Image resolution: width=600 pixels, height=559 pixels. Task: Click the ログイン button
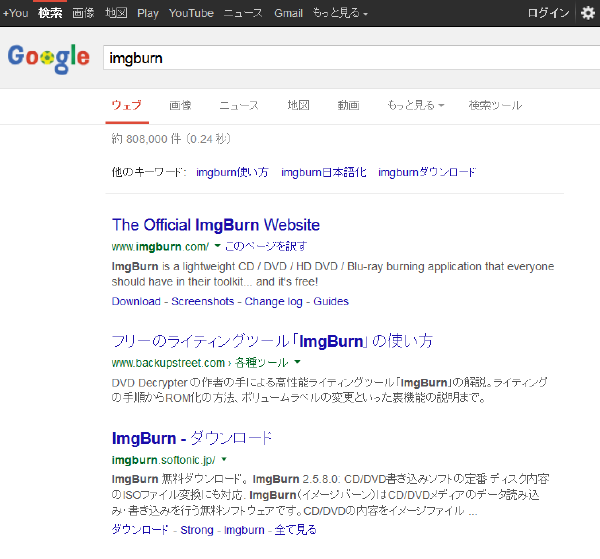click(x=547, y=13)
